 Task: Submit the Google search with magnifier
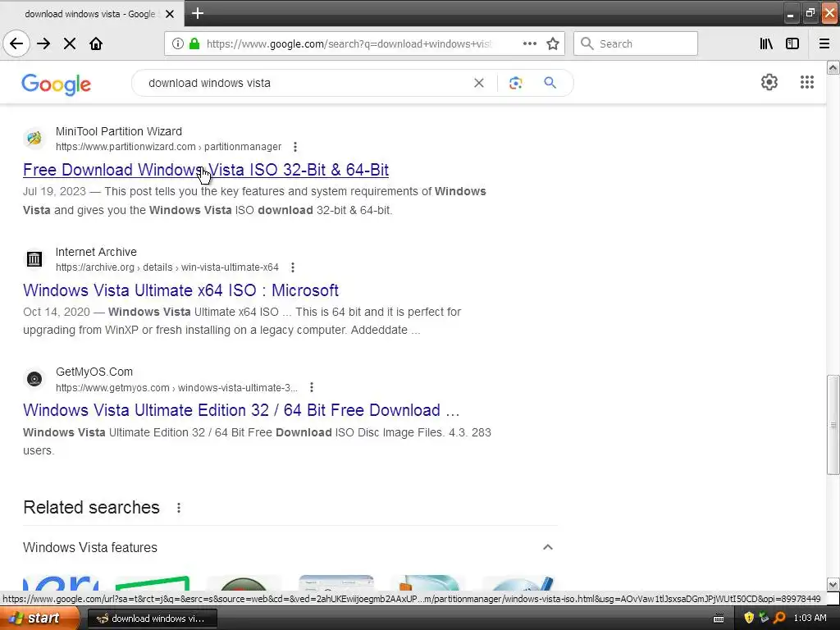click(x=550, y=83)
